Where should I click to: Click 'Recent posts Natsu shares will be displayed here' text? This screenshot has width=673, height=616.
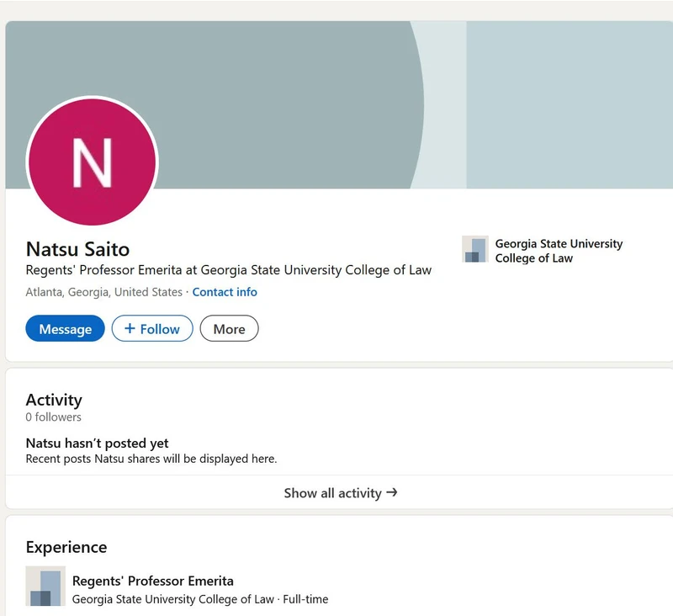151,459
